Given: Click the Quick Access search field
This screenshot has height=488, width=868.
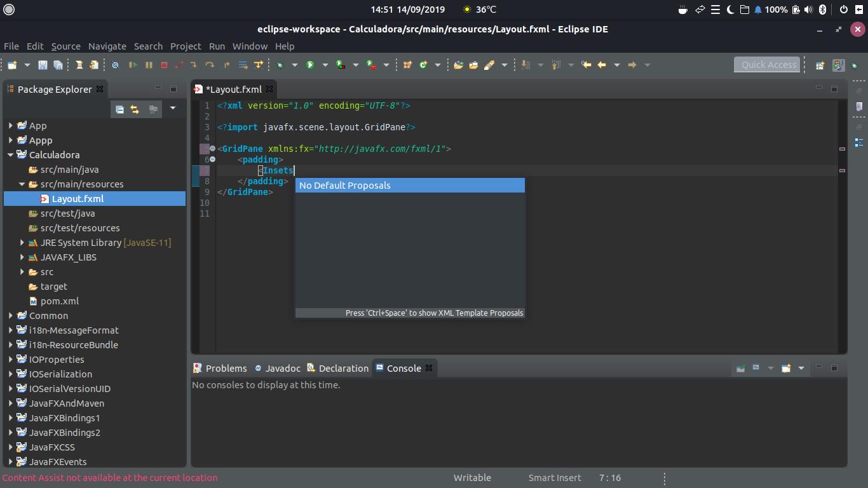Looking at the screenshot, I should pyautogui.click(x=768, y=65).
